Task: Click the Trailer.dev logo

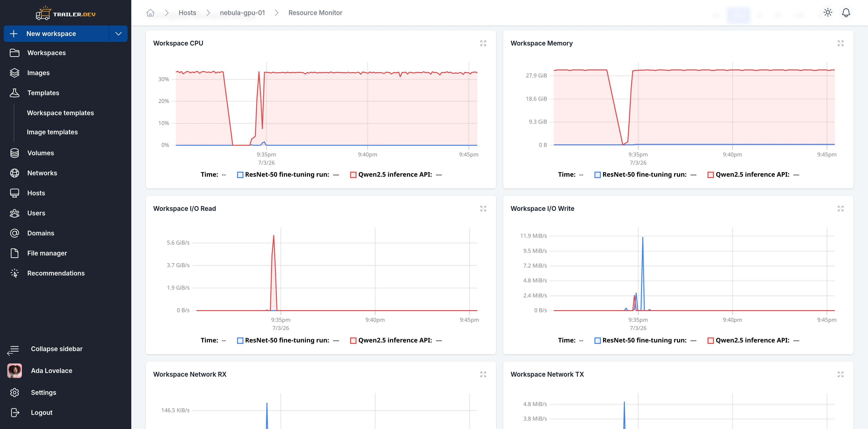Action: pyautogui.click(x=66, y=13)
